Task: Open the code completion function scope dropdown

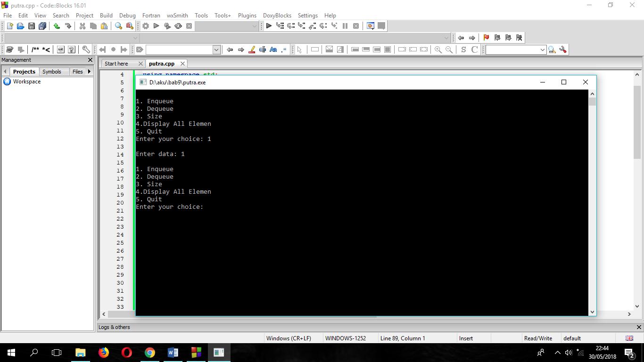Action: coord(446,38)
